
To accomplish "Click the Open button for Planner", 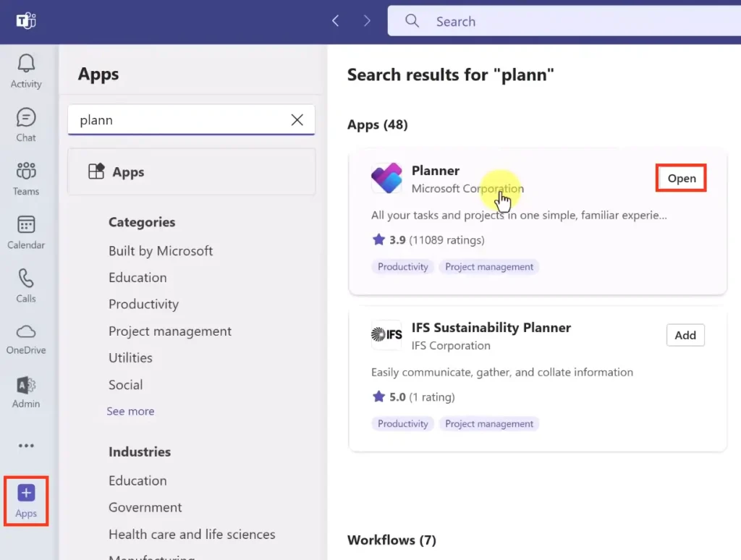I will [681, 179].
